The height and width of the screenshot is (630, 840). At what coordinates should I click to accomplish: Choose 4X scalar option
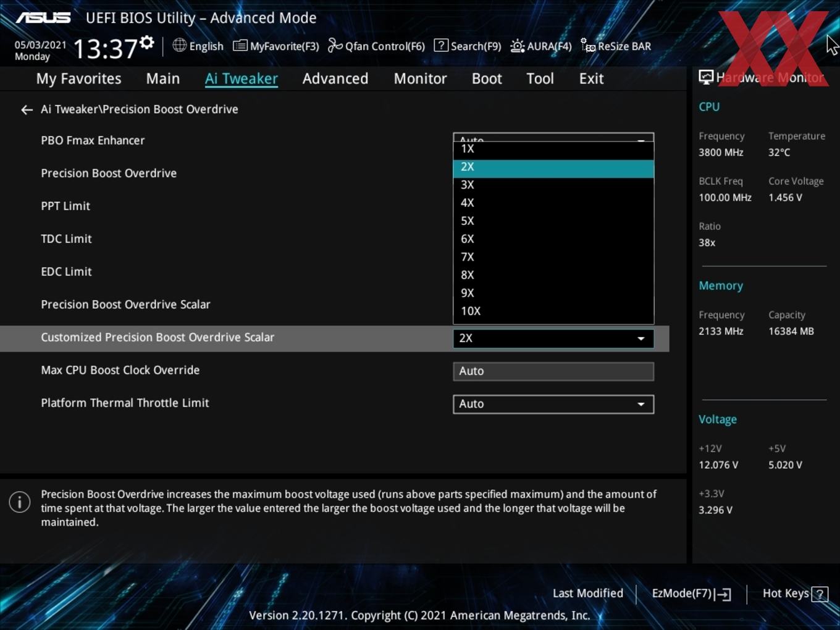[x=553, y=203]
